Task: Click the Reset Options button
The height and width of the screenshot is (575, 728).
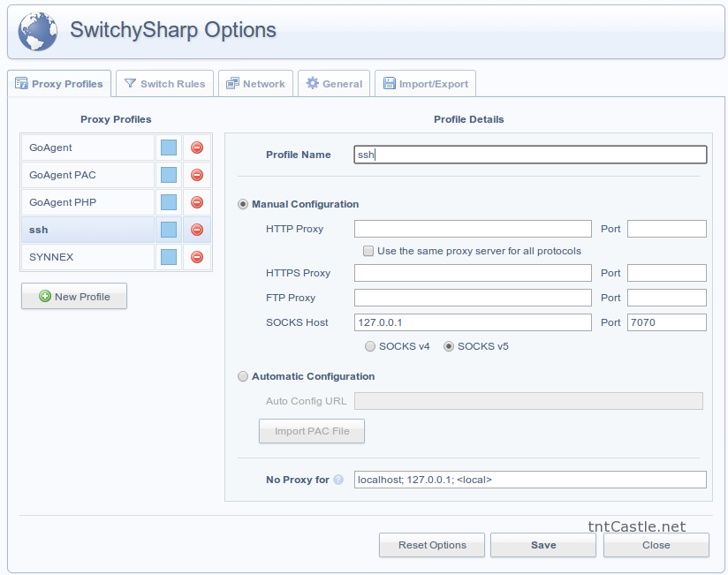Action: pyautogui.click(x=431, y=545)
